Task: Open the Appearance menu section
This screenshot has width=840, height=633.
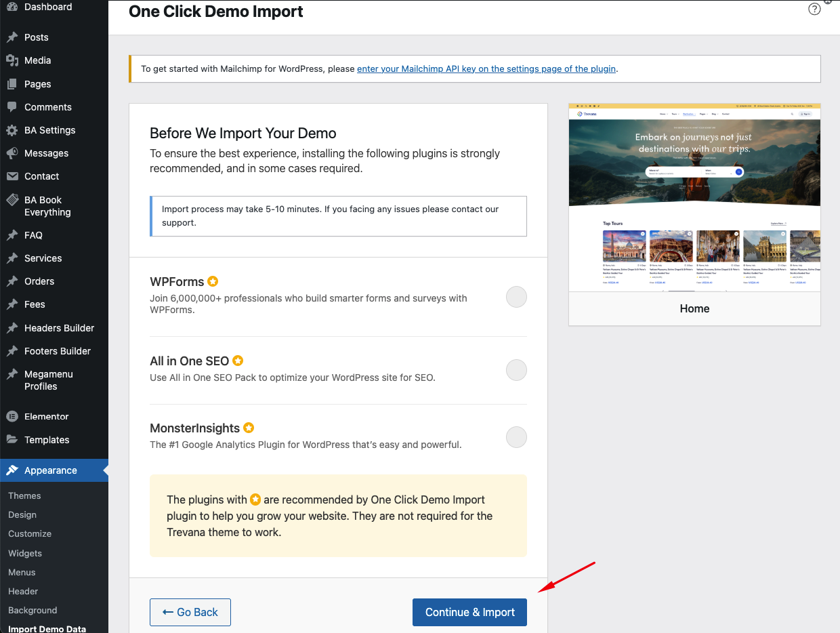Action: (50, 470)
